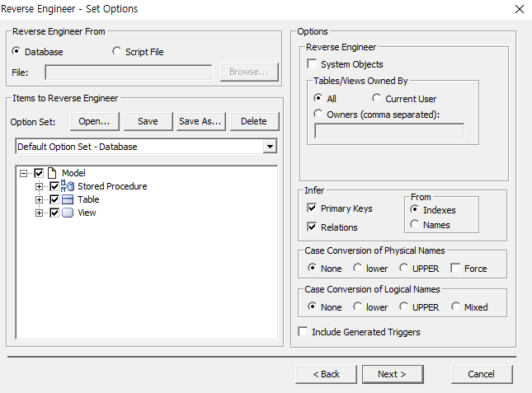Image resolution: width=532 pixels, height=393 pixels.
Task: Choose UPPER for physical names case
Action: [403, 268]
